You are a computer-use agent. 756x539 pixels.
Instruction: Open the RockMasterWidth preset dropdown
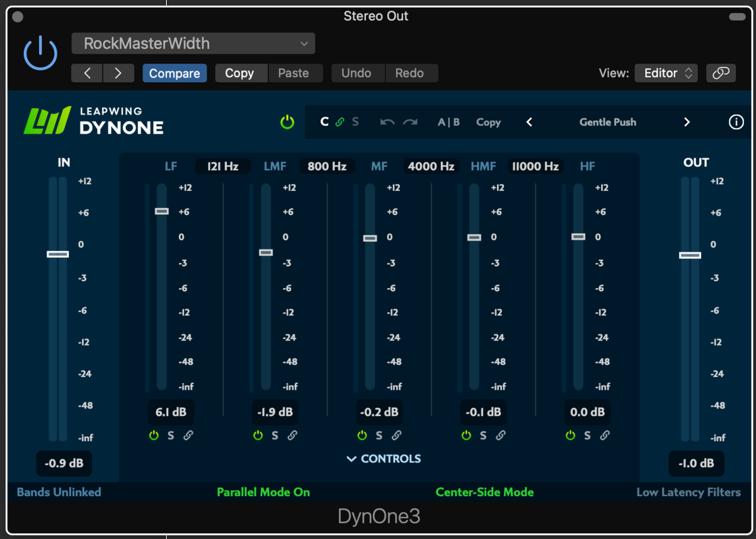[x=193, y=43]
